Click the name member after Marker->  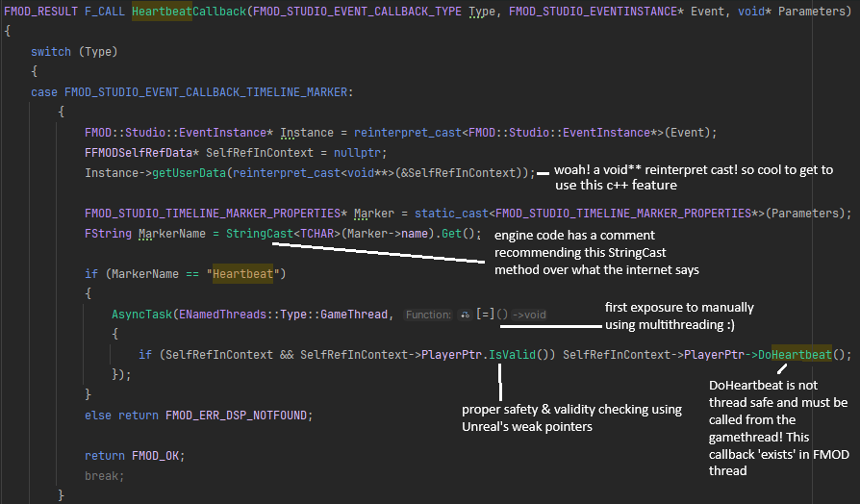[414, 234]
